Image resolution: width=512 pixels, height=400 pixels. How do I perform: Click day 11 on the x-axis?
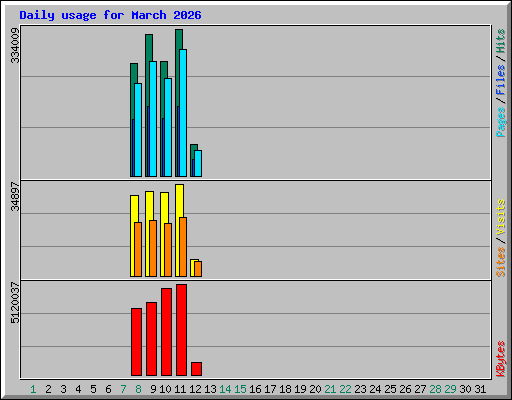(x=180, y=389)
